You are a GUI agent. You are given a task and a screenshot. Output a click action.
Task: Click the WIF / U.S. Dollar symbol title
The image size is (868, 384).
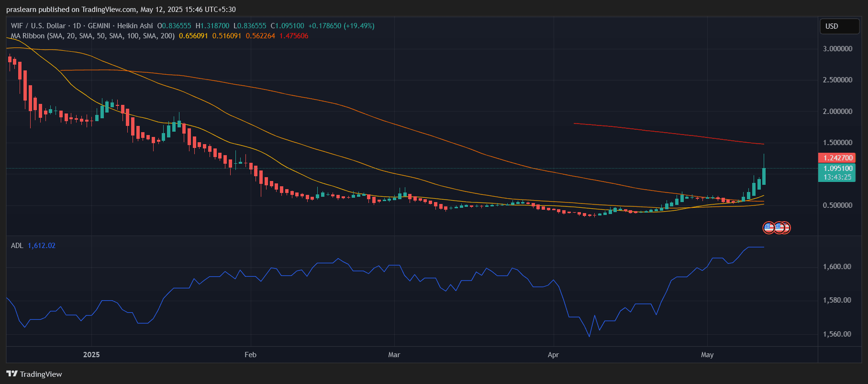38,26
